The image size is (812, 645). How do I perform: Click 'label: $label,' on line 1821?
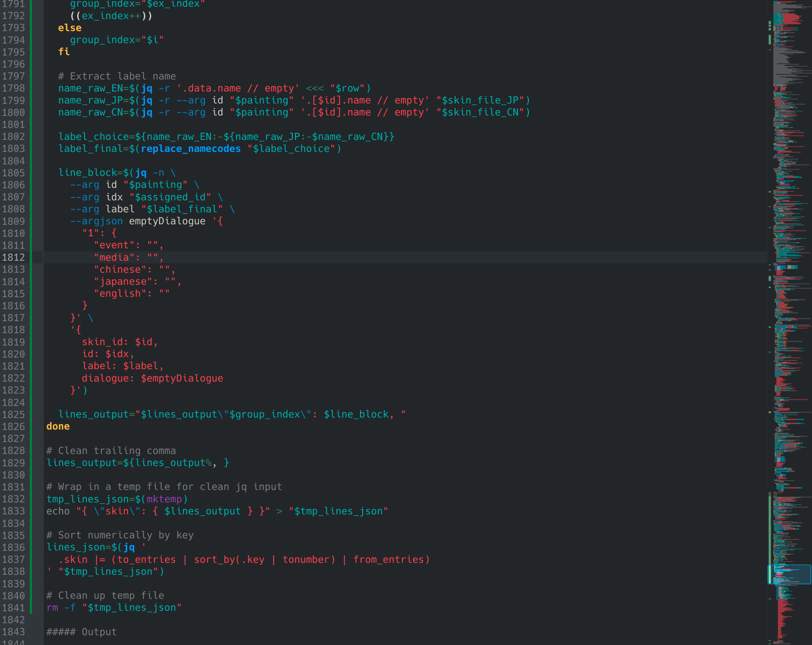click(123, 366)
